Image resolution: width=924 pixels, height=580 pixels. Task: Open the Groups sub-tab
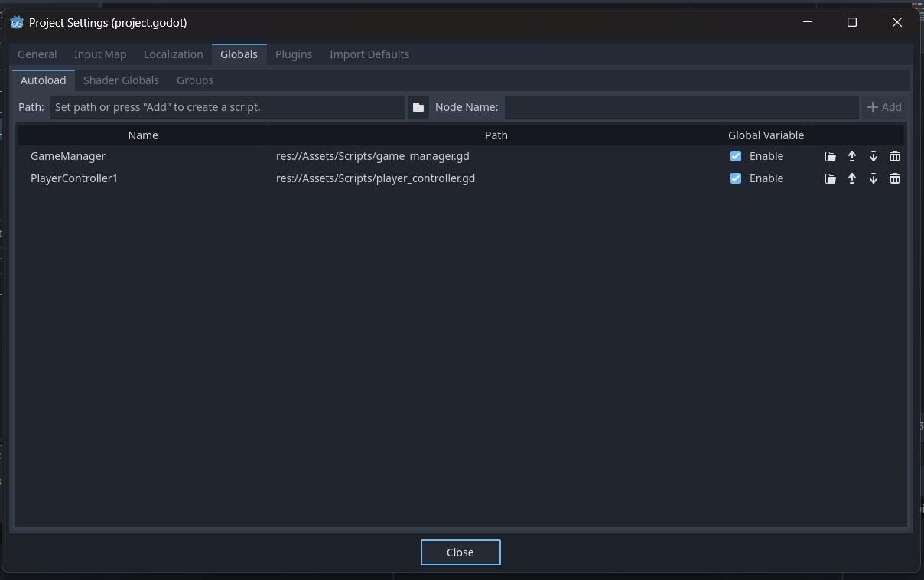[x=194, y=80]
